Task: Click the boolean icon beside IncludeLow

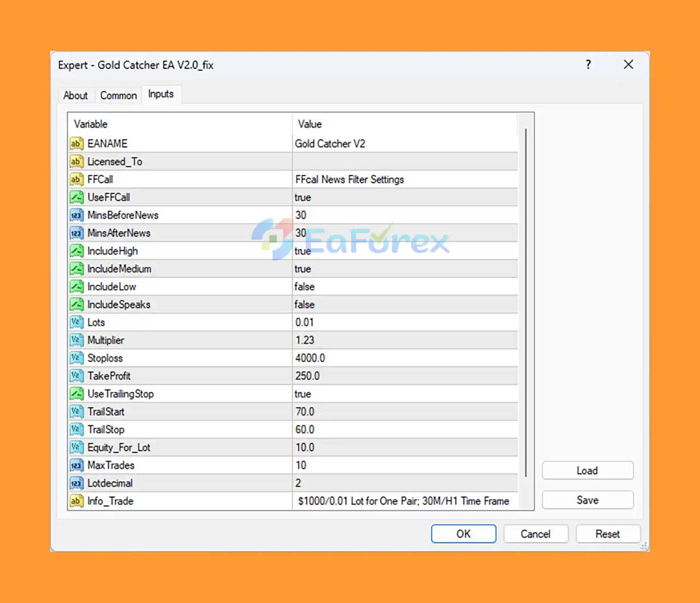Action: click(x=76, y=287)
